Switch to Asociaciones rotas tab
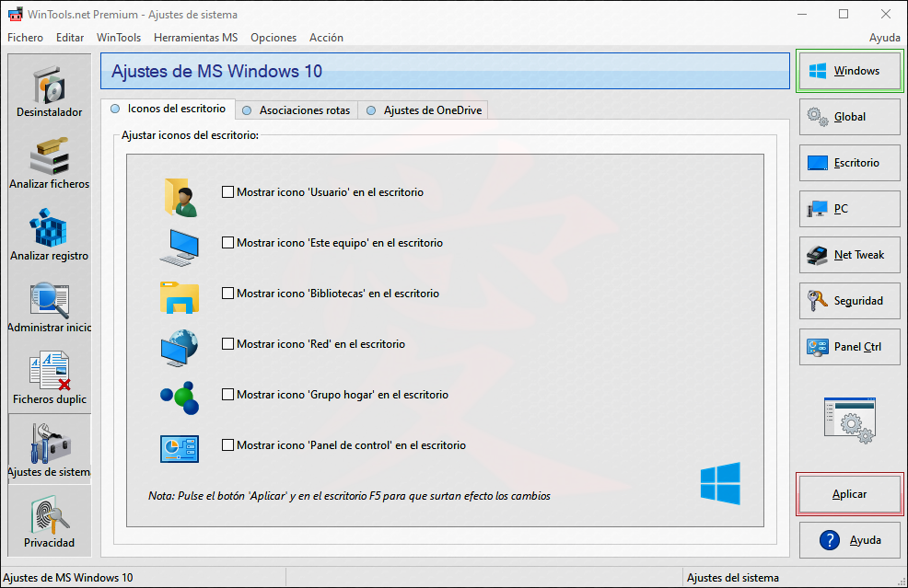Viewport: 908px width, 588px height. (x=297, y=110)
